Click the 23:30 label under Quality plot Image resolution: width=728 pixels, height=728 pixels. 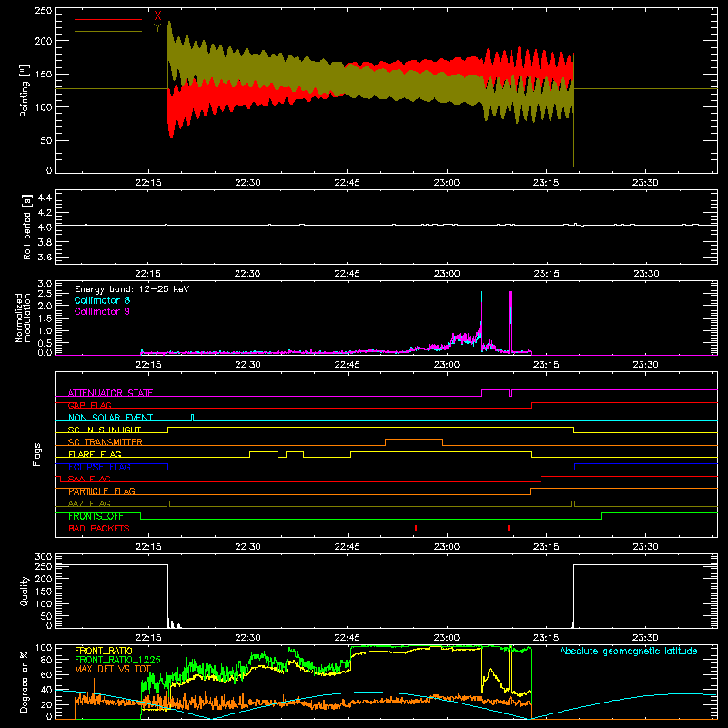(645, 638)
